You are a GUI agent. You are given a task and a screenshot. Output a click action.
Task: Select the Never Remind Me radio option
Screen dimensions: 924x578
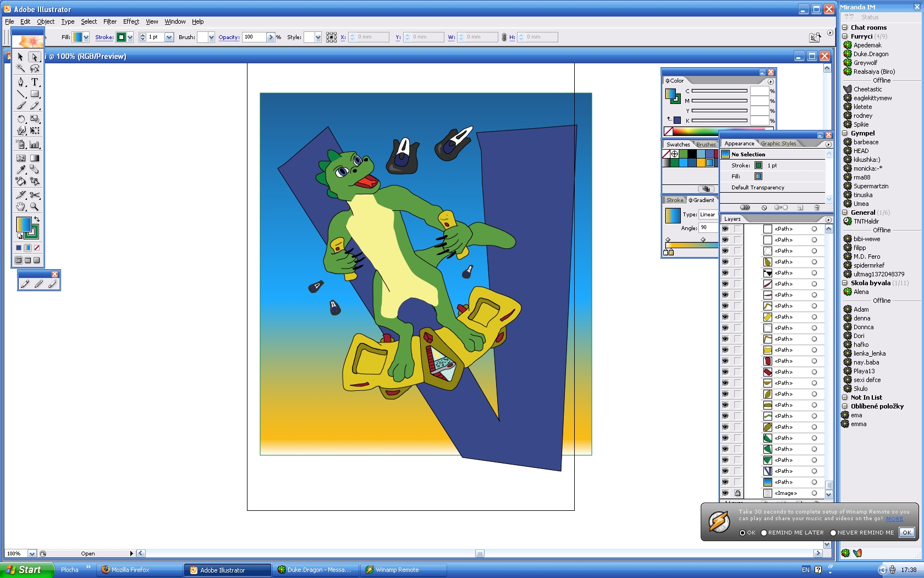[833, 533]
